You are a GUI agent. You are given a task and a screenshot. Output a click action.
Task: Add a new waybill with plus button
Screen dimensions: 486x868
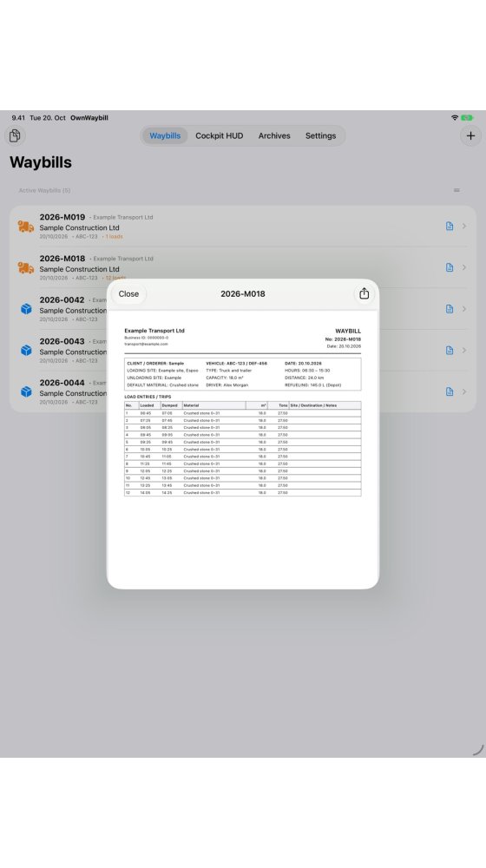point(470,135)
